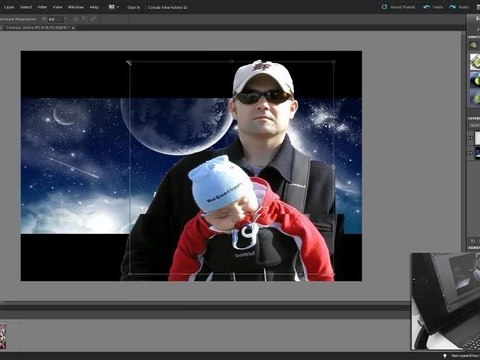This screenshot has width=480, height=360.
Task: Click the Redo text label
Action: [464, 7]
